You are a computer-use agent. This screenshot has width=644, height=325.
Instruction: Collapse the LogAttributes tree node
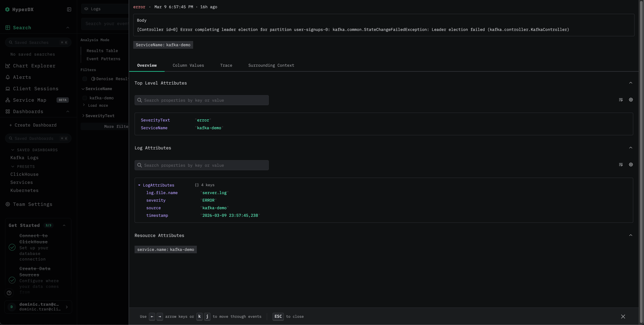point(139,185)
